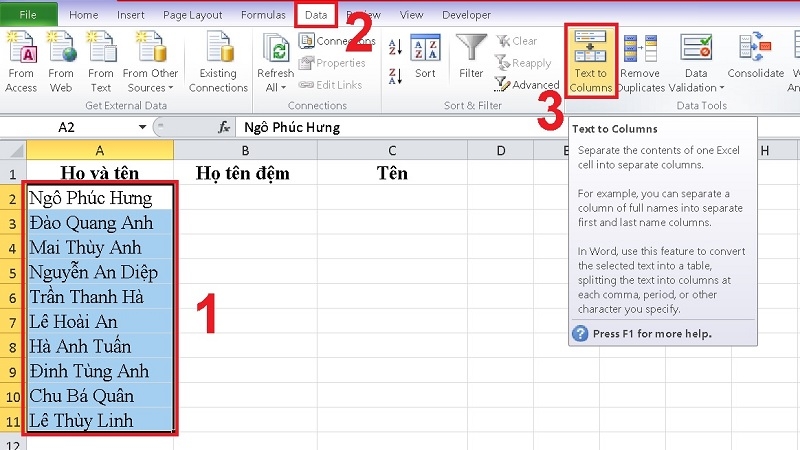Open connection Properties
The width and height of the screenshot is (800, 450).
click(333, 63)
